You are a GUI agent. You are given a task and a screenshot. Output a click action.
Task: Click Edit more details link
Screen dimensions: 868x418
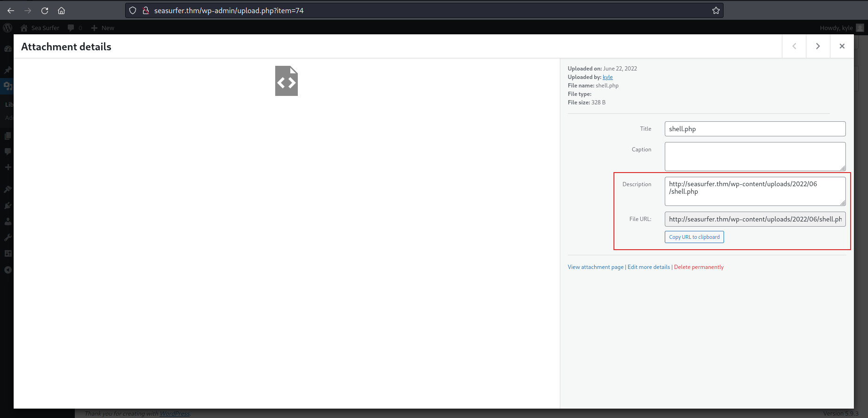tap(648, 267)
